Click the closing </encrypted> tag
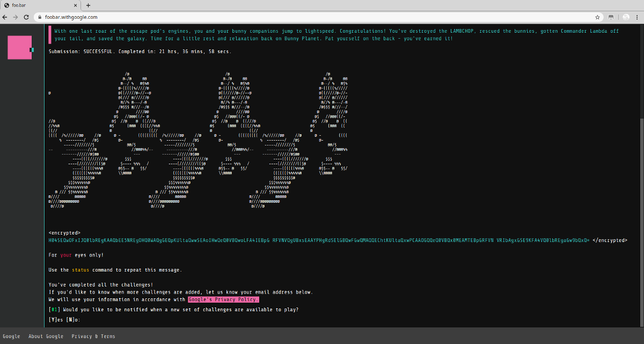This screenshot has height=344, width=644. click(x=610, y=240)
